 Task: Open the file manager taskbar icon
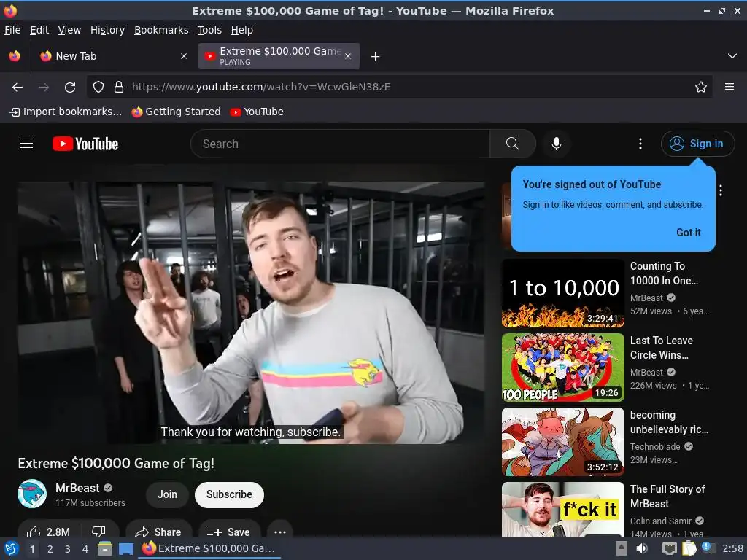pos(105,548)
